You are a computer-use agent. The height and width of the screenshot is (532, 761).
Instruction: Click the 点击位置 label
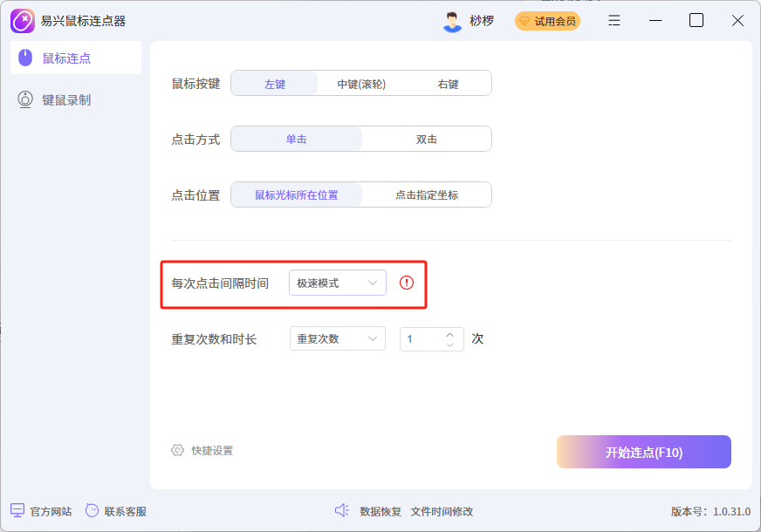pos(195,195)
